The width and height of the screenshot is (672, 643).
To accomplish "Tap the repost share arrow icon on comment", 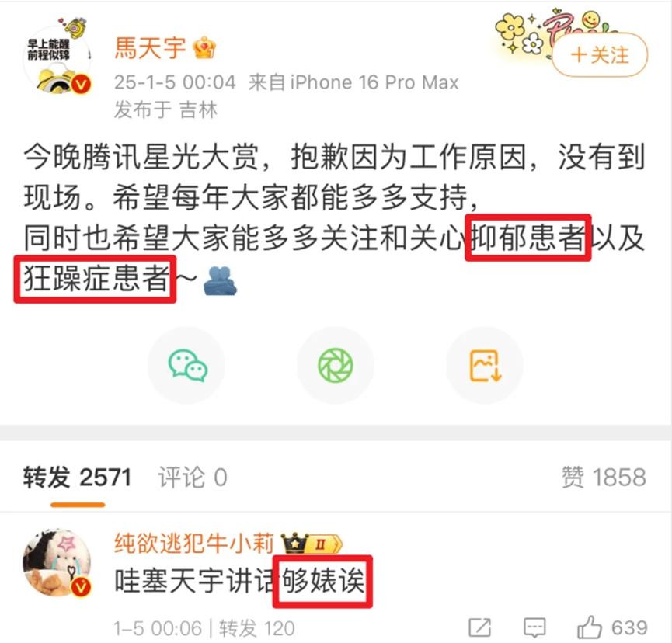I will [x=479, y=628].
